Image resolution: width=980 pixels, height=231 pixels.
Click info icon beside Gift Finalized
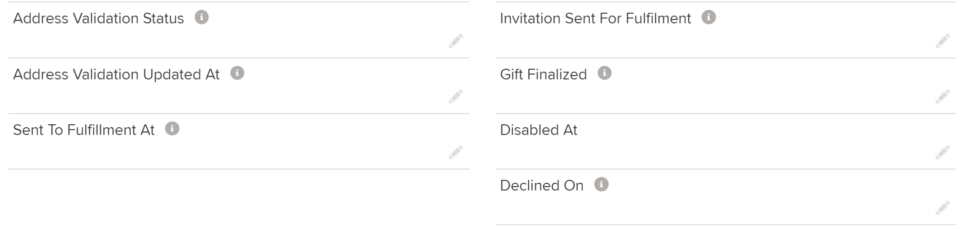click(604, 73)
